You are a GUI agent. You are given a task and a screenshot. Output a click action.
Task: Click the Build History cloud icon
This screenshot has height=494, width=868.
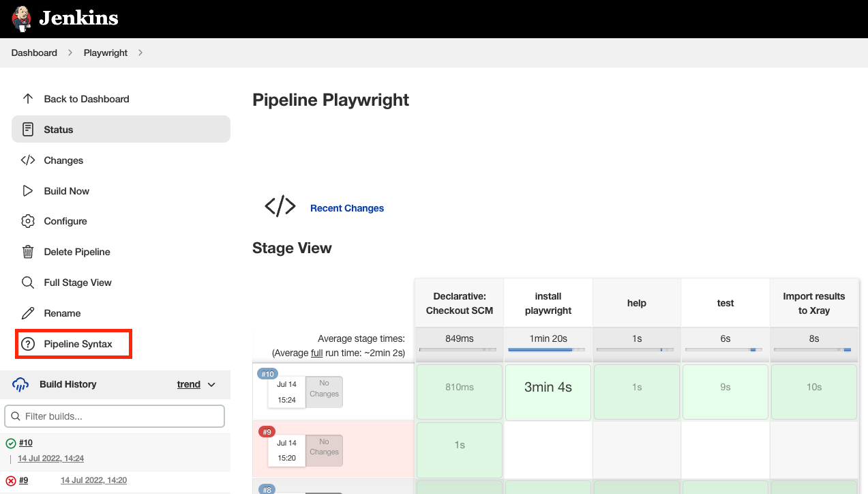(x=20, y=384)
